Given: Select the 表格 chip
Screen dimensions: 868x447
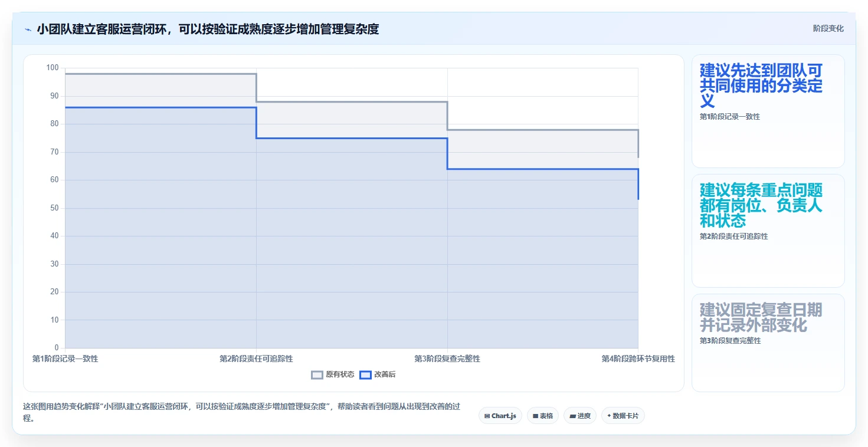Looking at the screenshot, I should coord(543,416).
